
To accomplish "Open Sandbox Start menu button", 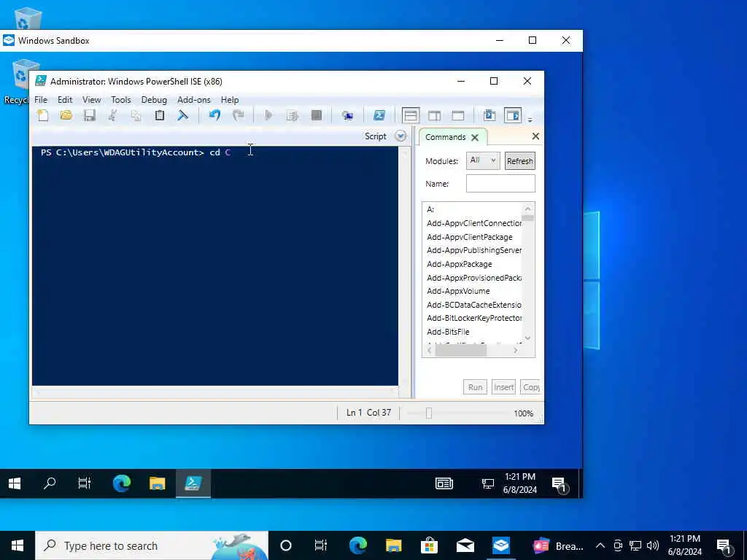I will click(15, 483).
